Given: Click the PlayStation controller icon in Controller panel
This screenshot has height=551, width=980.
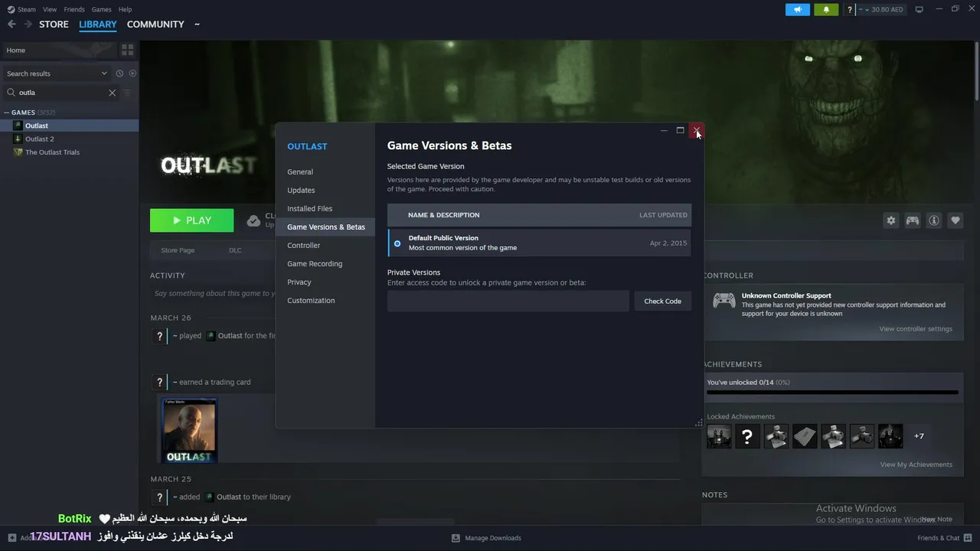Looking at the screenshot, I should click(x=724, y=301).
